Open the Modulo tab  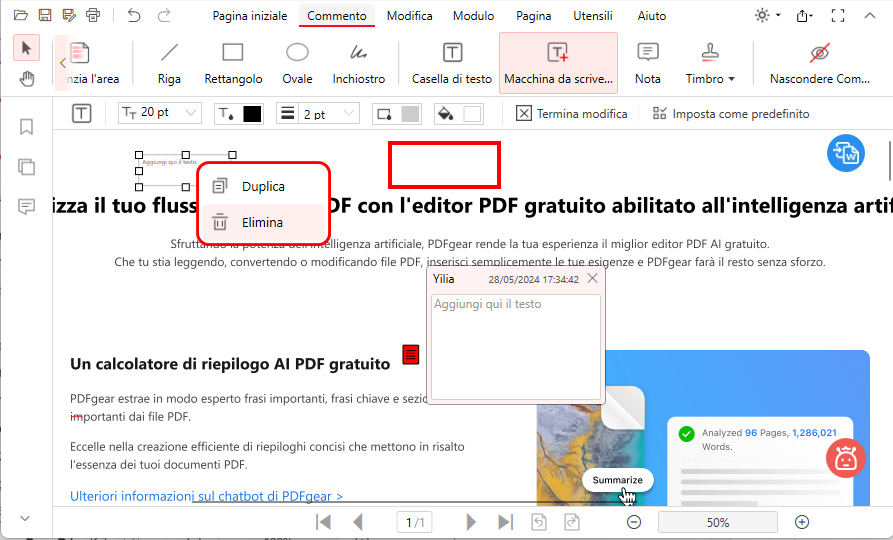pyautogui.click(x=473, y=16)
